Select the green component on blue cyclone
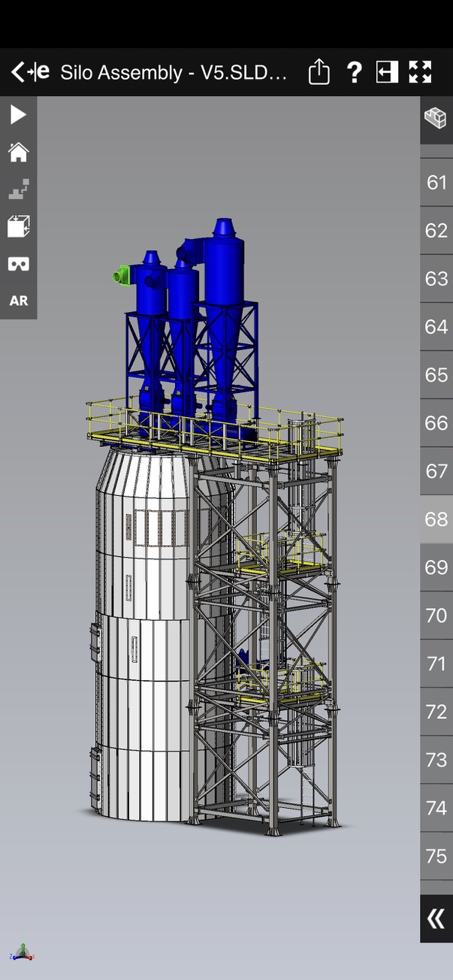The width and height of the screenshot is (453, 980). pyautogui.click(x=119, y=276)
